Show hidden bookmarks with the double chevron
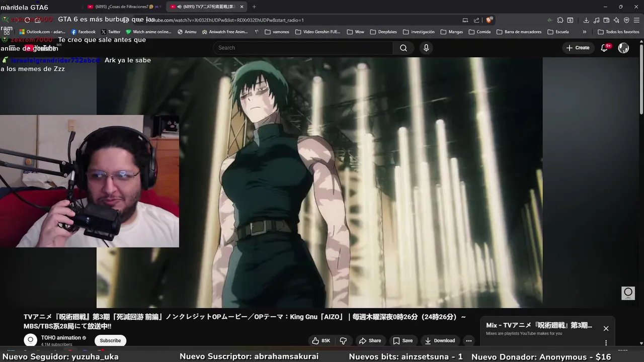Screen dimensions: 644x362 click(x=584, y=32)
